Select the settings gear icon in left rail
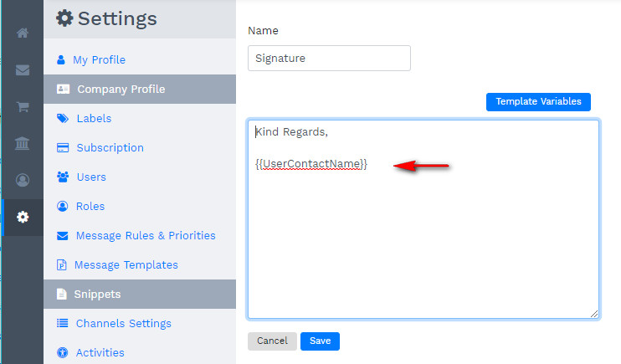The image size is (621, 364). click(23, 218)
